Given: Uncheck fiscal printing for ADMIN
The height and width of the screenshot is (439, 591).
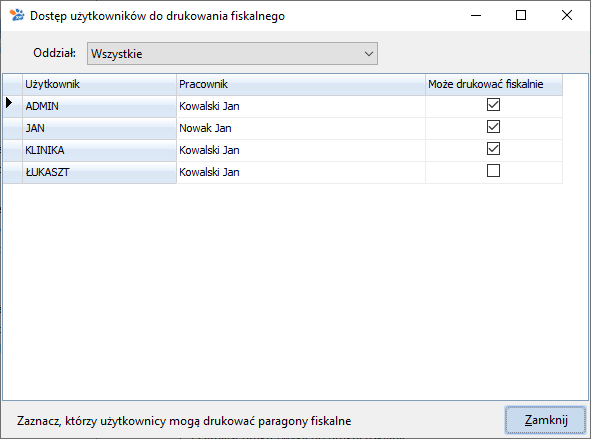Looking at the screenshot, I should pos(493,105).
